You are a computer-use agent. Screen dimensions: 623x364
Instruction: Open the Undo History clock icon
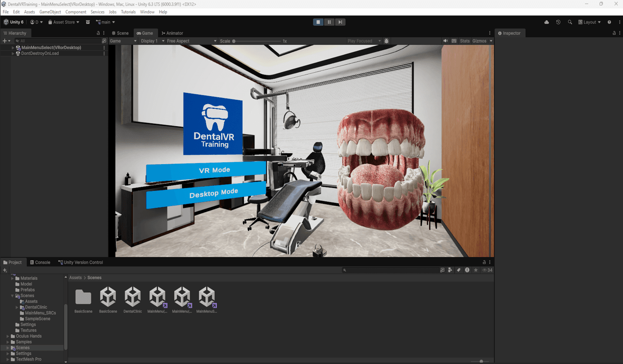558,22
